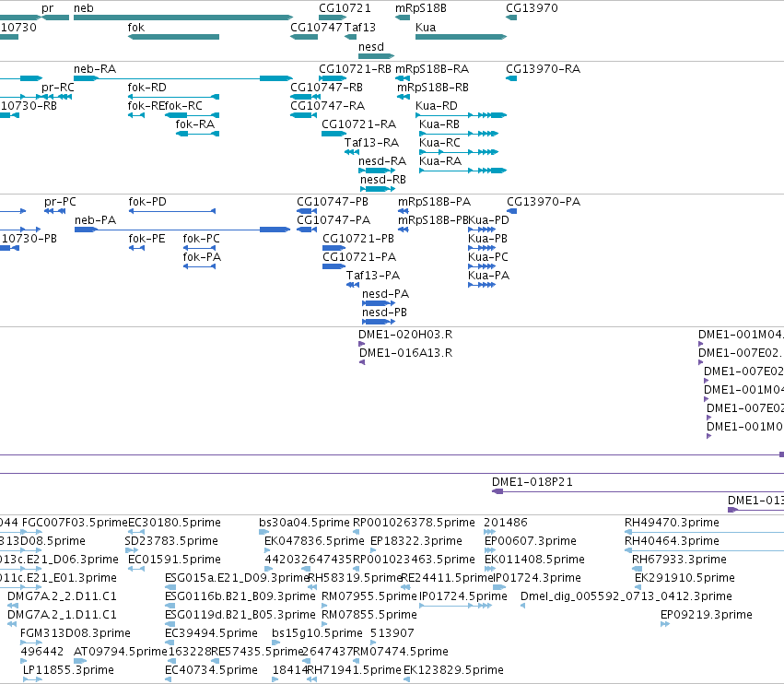Select the EK291910.5prime EST label
Viewport: 784px width, 684px height.
pyautogui.click(x=685, y=578)
